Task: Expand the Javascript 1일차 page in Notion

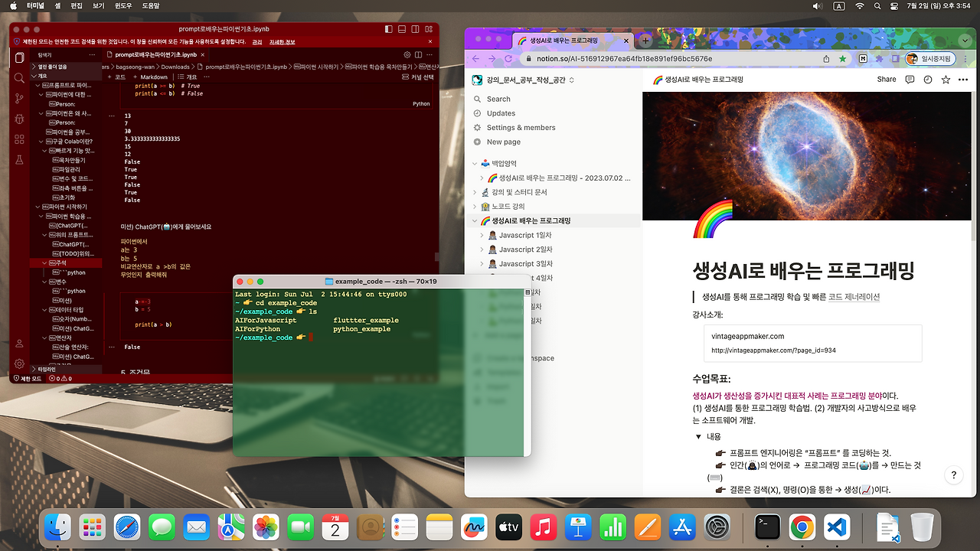Action: click(482, 235)
